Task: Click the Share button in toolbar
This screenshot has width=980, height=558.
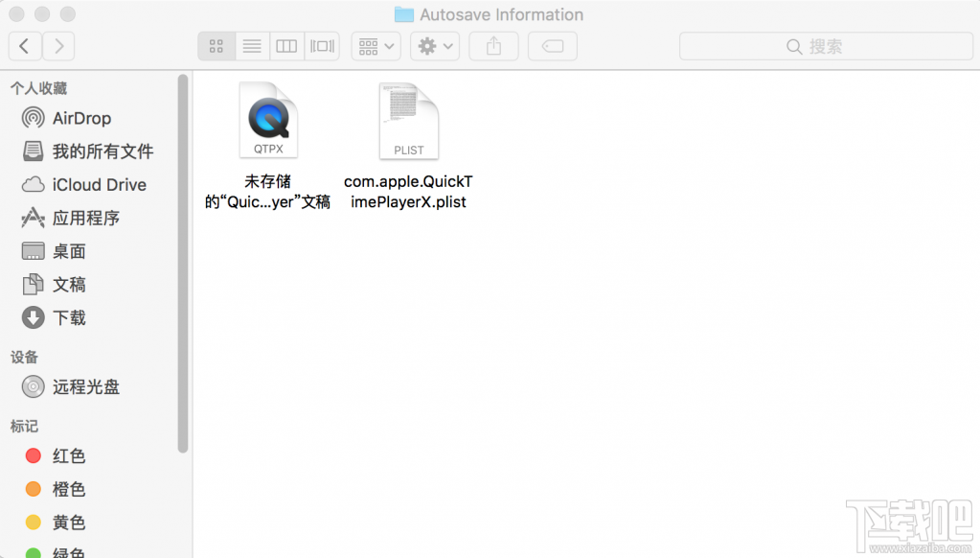Action: click(493, 46)
